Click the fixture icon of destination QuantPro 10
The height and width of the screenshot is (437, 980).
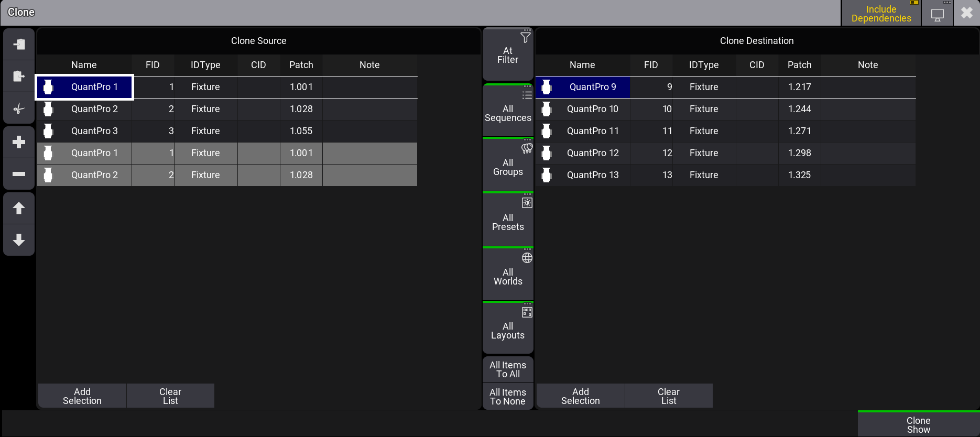(547, 109)
